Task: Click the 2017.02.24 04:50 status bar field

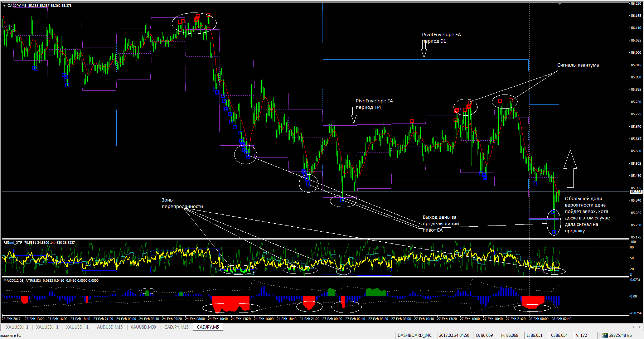Action: [454, 335]
